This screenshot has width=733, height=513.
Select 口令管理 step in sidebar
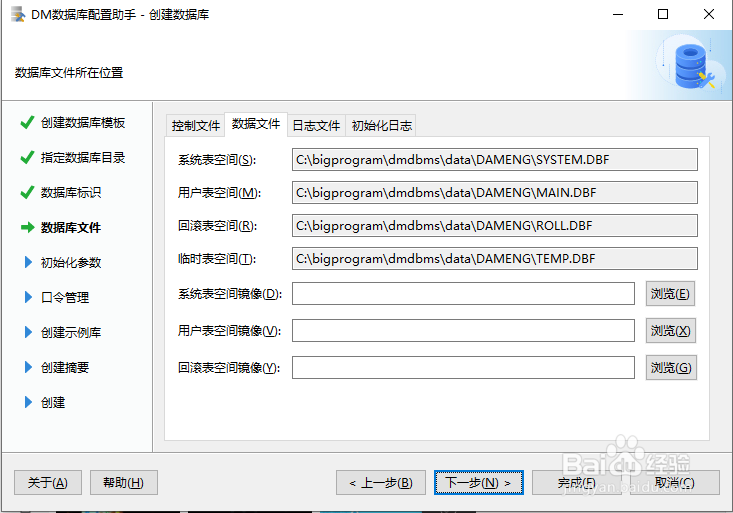click(65, 297)
